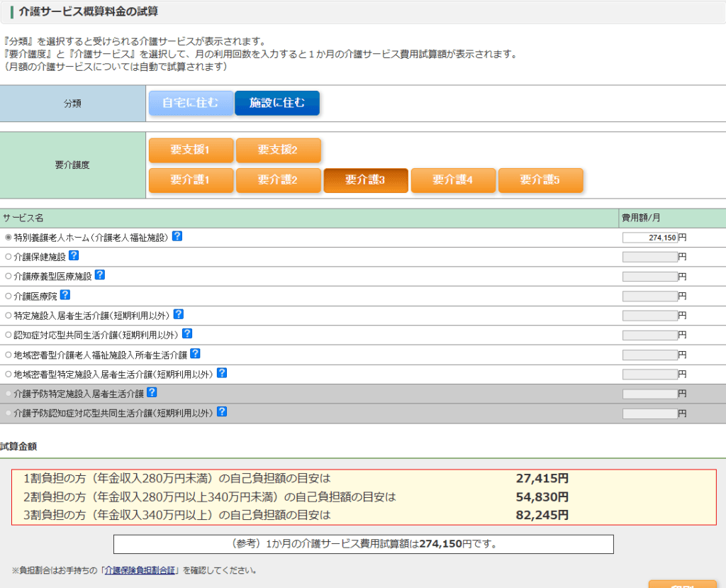Screen dimensions: 726x588
Task: Click the 特別養護老人ホーム cost field
Action: click(649, 238)
